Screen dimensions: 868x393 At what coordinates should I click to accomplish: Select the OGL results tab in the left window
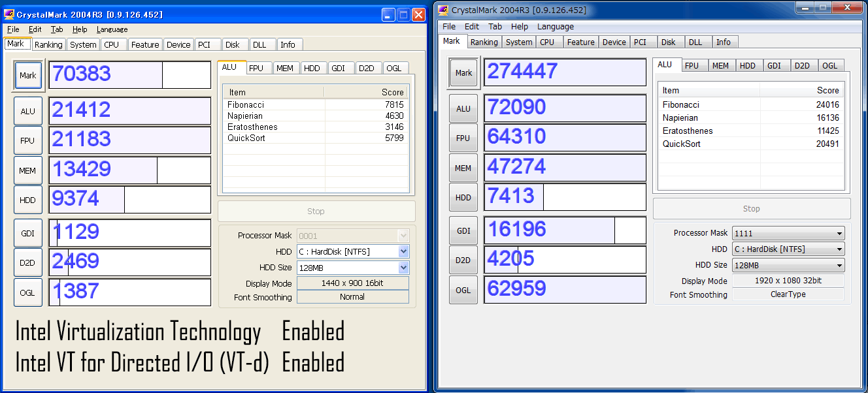[x=393, y=68]
